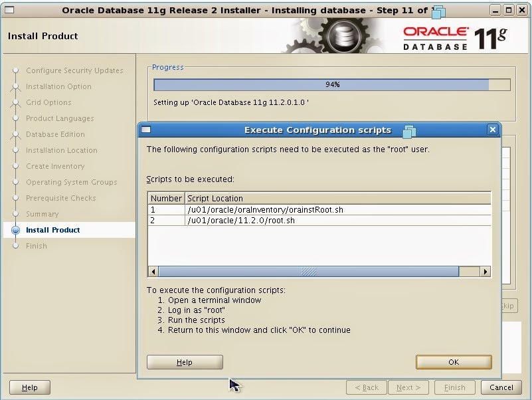Click the Oracle Database 11g logo

[455, 38]
